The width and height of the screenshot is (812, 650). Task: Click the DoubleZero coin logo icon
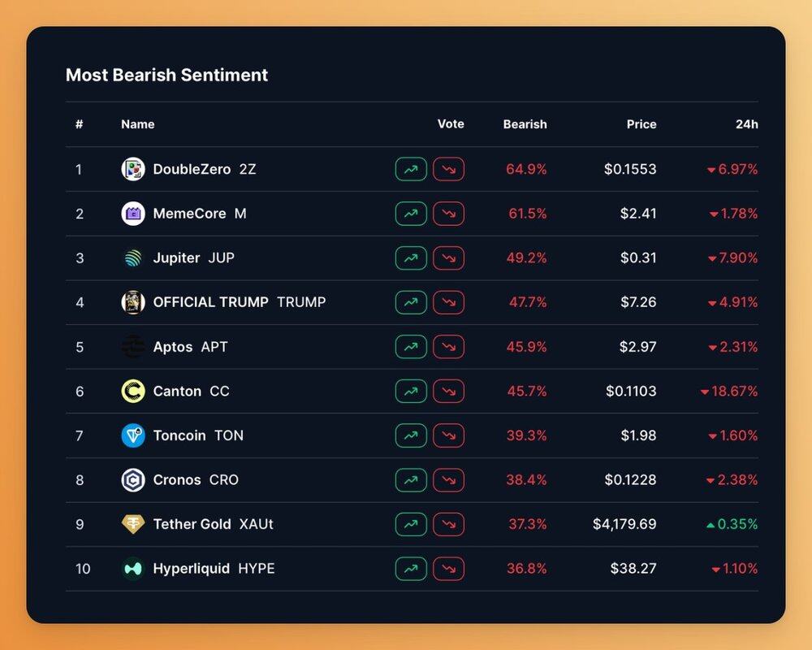click(133, 169)
